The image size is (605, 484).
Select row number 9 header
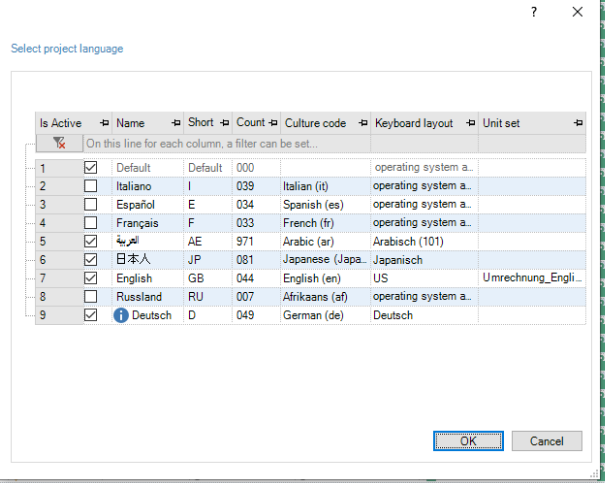tap(59, 315)
